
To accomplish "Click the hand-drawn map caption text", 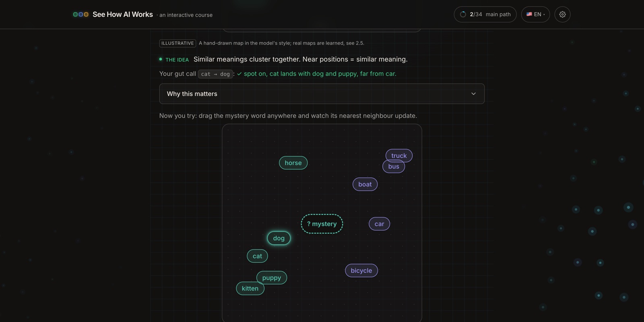I will pos(281,43).
